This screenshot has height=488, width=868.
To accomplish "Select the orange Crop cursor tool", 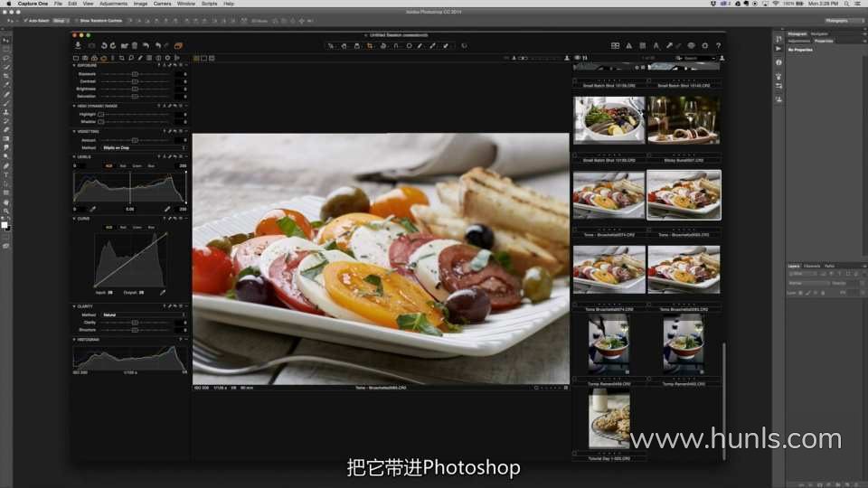I will click(x=370, y=46).
